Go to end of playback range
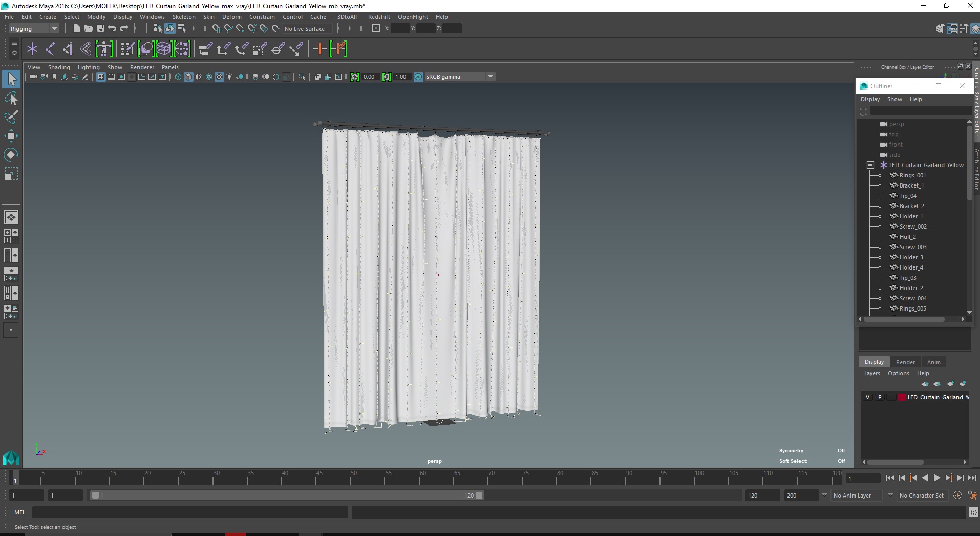Screen dimensions: 980x536 (972, 478)
